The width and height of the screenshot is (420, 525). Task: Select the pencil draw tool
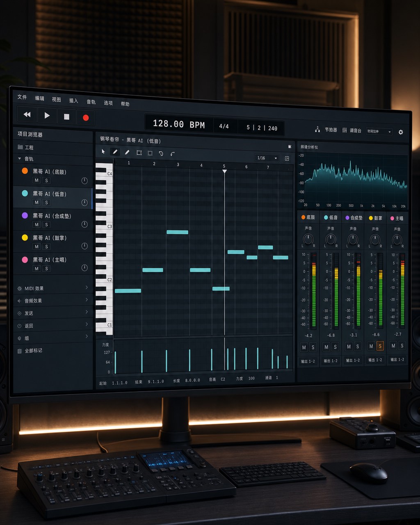pyautogui.click(x=115, y=152)
